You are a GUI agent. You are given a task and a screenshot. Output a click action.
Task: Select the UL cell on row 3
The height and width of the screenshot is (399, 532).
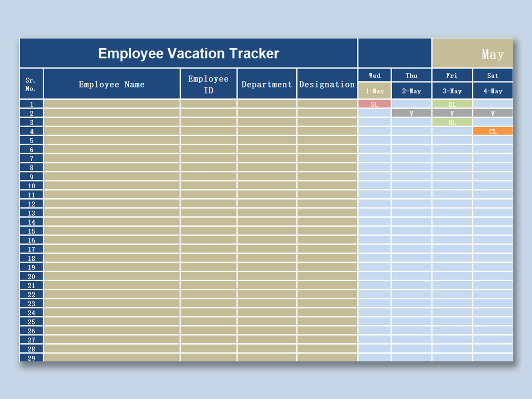point(452,122)
